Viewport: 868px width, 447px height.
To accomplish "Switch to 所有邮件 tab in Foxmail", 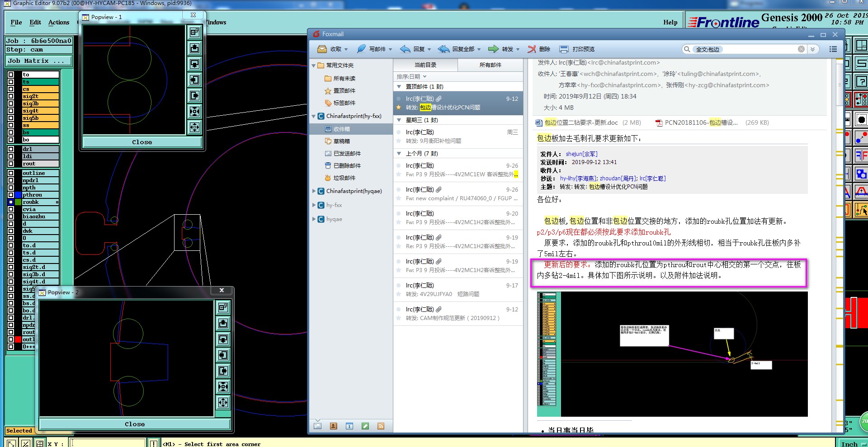I will point(490,65).
